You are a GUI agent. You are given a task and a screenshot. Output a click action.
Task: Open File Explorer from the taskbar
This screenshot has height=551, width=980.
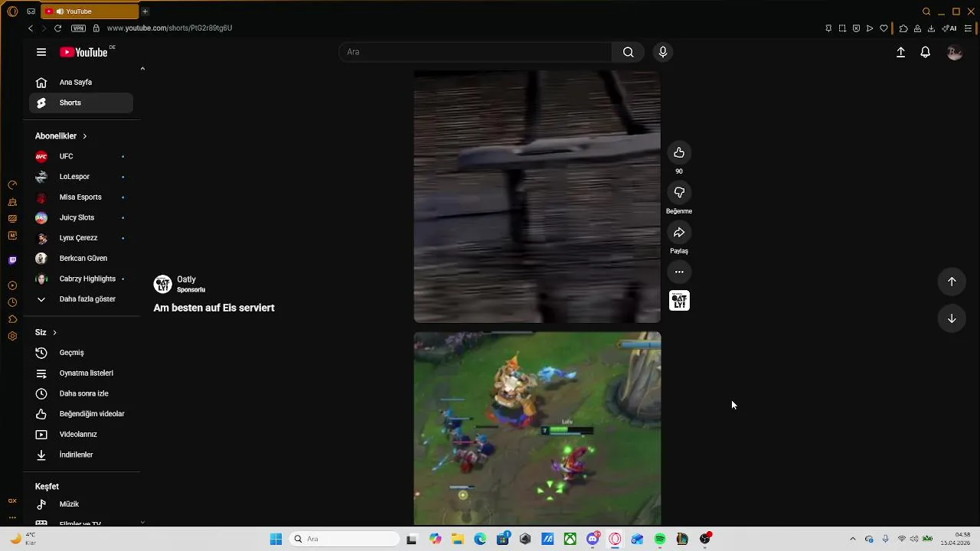[x=458, y=539]
